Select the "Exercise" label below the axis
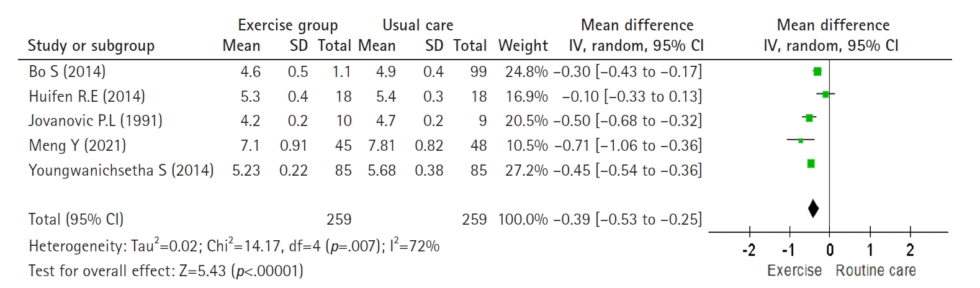980x288 pixels. coord(794,271)
